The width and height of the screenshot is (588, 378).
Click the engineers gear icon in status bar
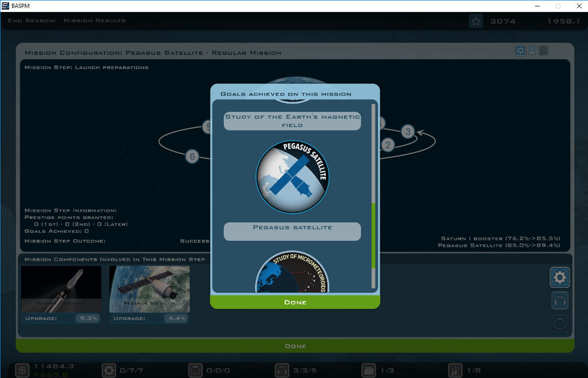pos(109,371)
